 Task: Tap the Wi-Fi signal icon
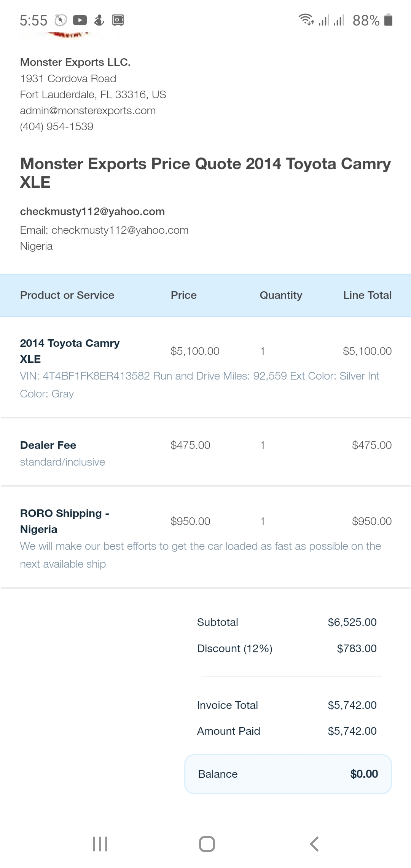306,19
